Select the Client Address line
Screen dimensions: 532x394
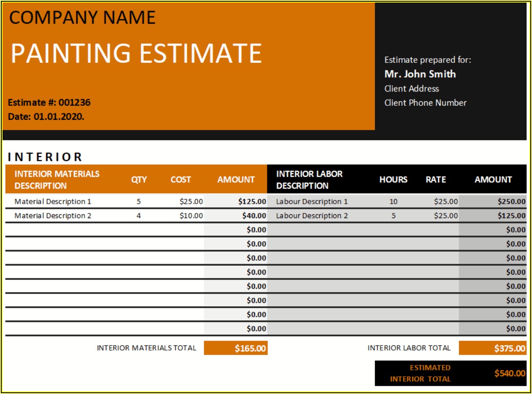(x=411, y=89)
